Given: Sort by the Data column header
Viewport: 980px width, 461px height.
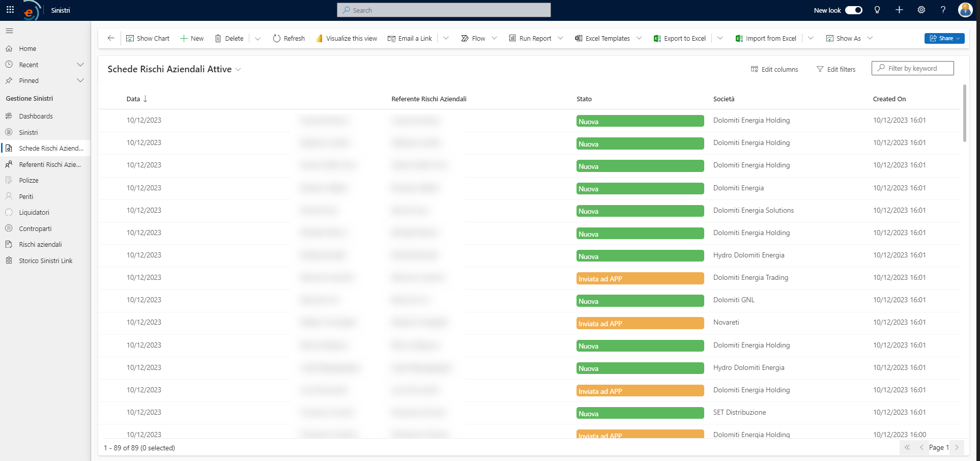Looking at the screenshot, I should pyautogui.click(x=137, y=99).
